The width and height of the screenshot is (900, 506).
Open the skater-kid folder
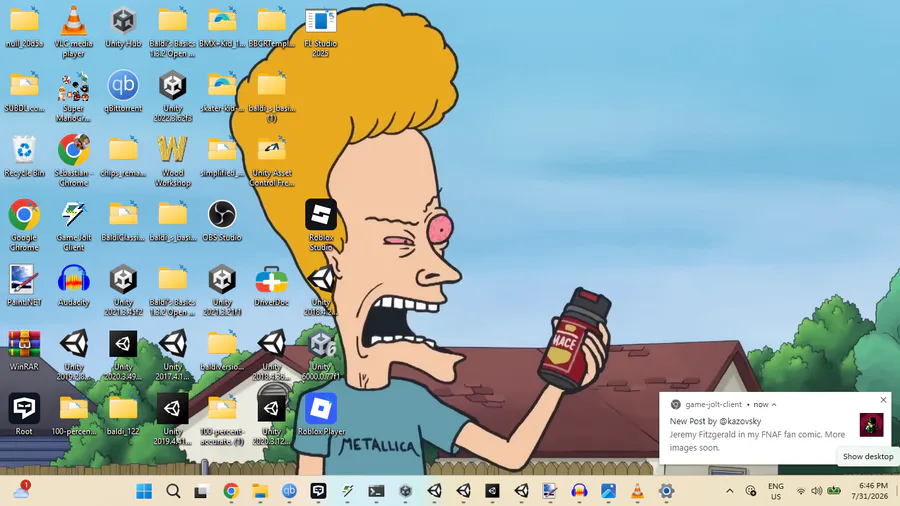[x=222, y=91]
